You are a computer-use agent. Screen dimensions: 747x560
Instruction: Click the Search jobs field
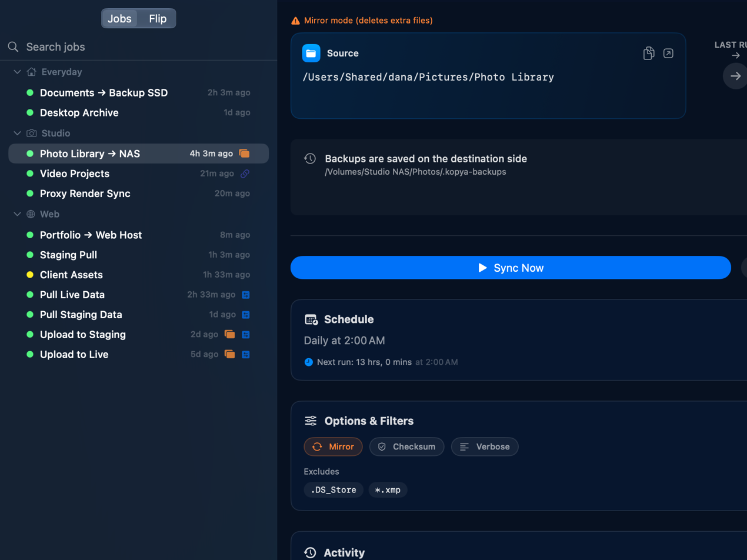coord(139,47)
